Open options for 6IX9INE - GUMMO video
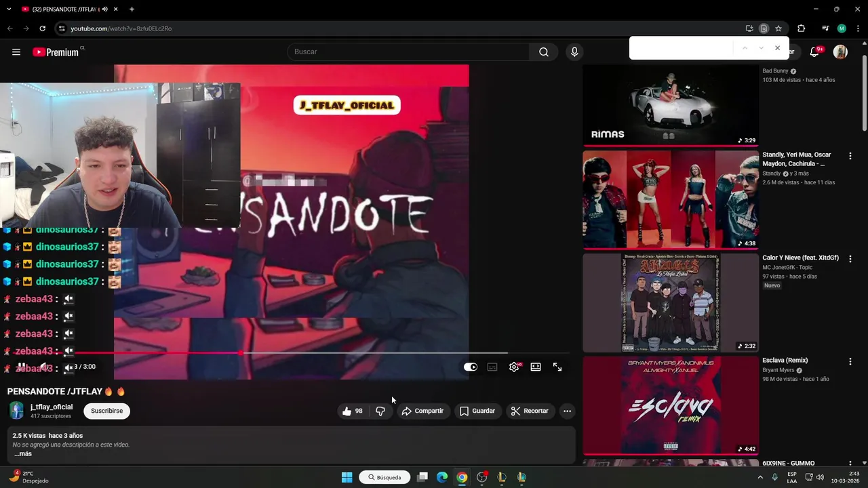This screenshot has height=488, width=868. (850, 464)
